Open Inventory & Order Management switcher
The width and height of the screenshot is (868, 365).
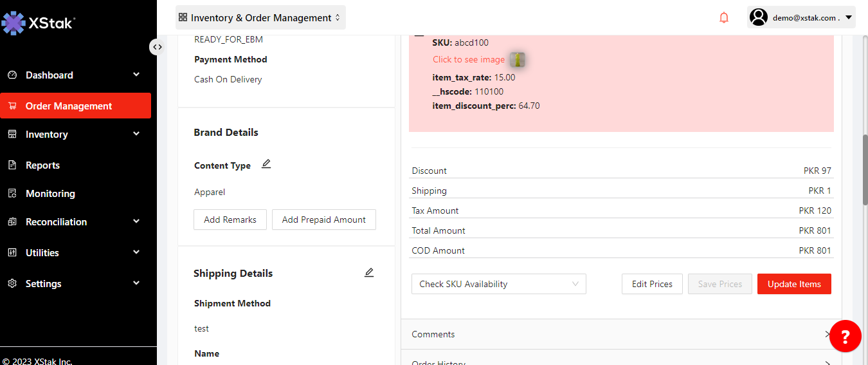pos(260,18)
